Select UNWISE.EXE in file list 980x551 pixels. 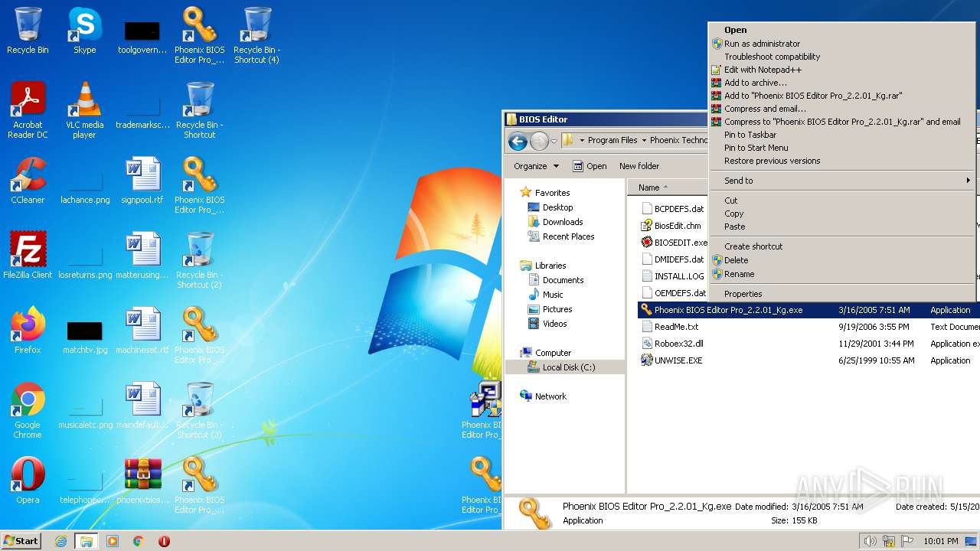click(x=671, y=360)
